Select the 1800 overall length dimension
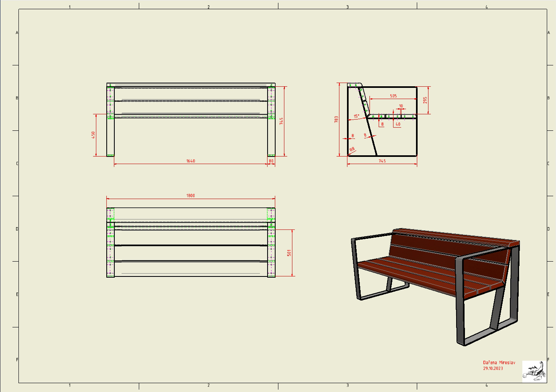This screenshot has height=392, width=556. [191, 196]
